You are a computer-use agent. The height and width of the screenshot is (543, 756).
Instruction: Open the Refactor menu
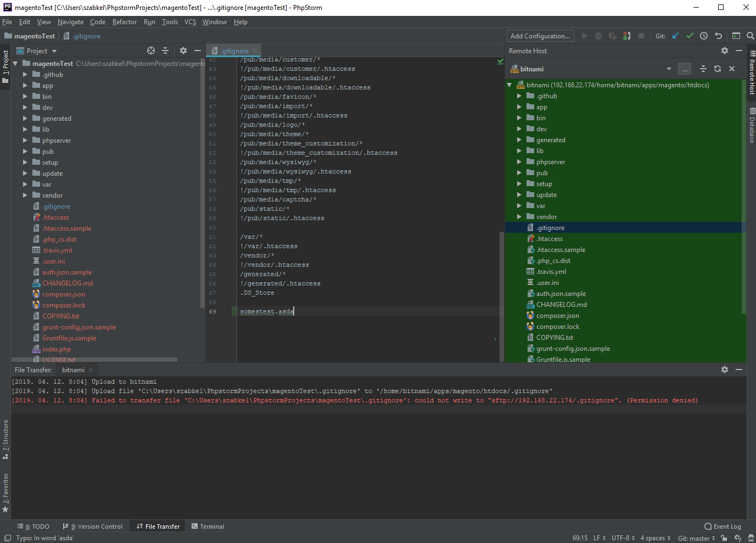pos(125,22)
